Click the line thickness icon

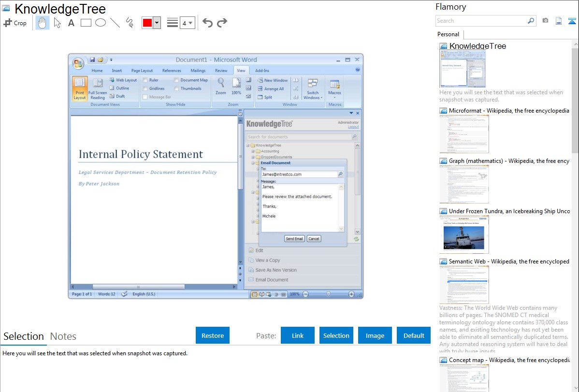tap(173, 23)
